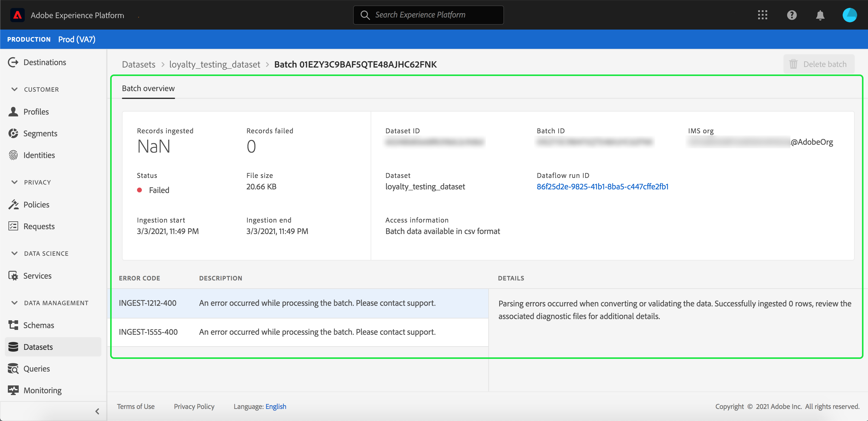
Task: Collapse the Customer section
Action: point(14,89)
